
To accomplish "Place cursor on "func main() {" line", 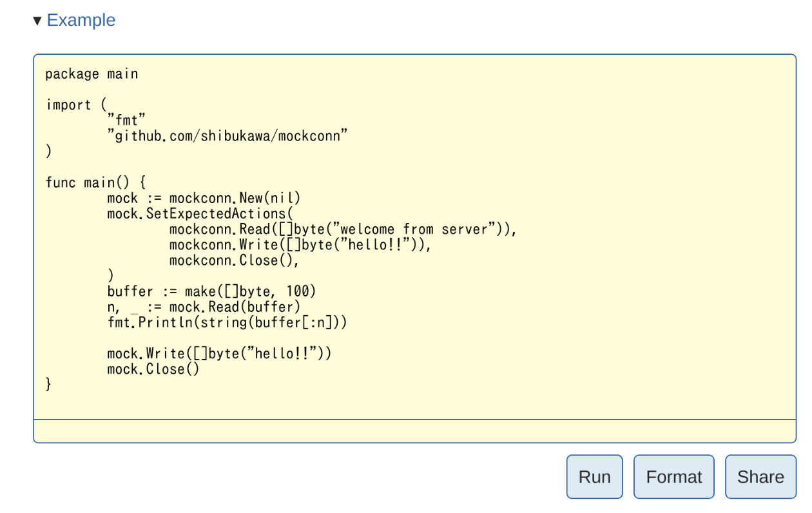I will (95, 182).
